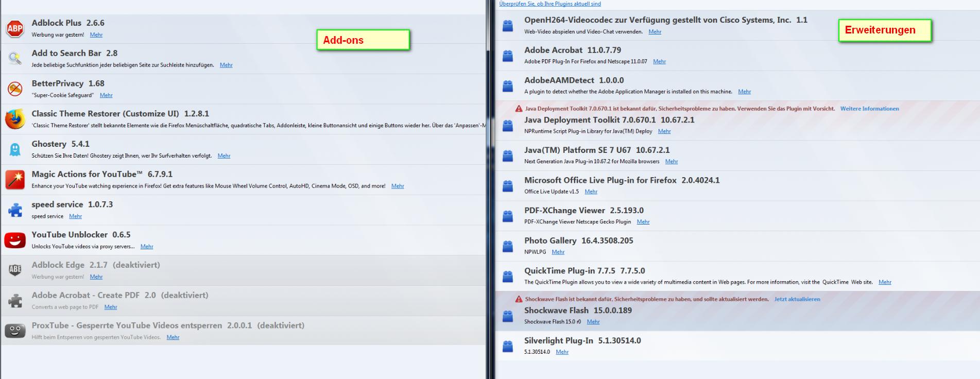This screenshot has width=980, height=379.
Task: Click the Adobe Acrobat Create PDF puzzle icon
Action: tap(15, 301)
